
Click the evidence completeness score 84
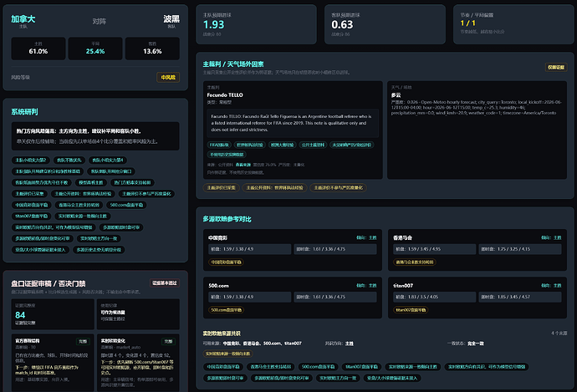coord(20,315)
